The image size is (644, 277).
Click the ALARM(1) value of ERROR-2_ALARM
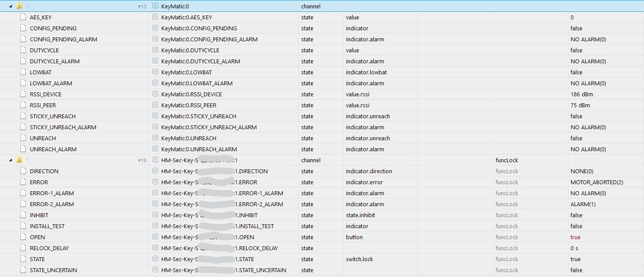coord(583,204)
